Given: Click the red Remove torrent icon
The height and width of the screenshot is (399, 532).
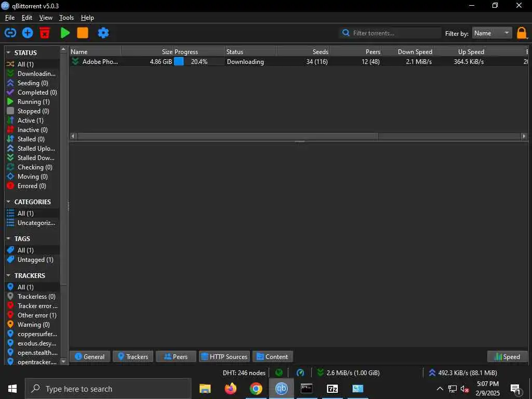Looking at the screenshot, I should (45, 33).
